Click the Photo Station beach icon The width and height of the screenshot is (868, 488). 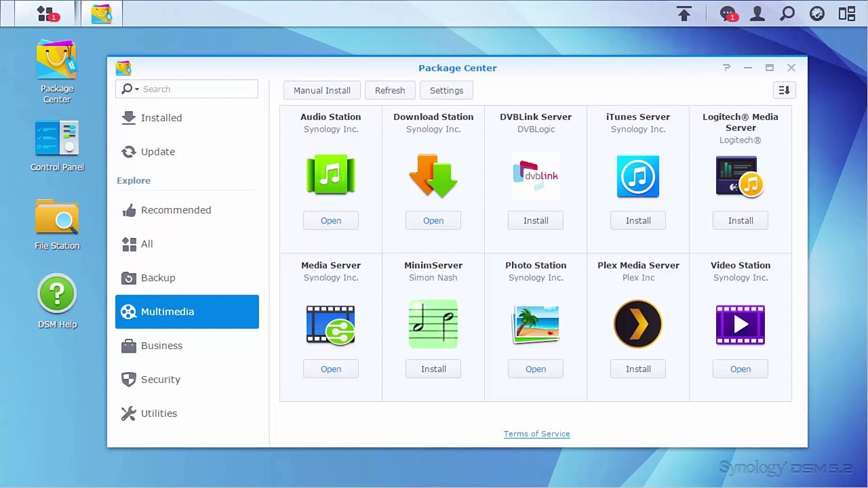(536, 324)
